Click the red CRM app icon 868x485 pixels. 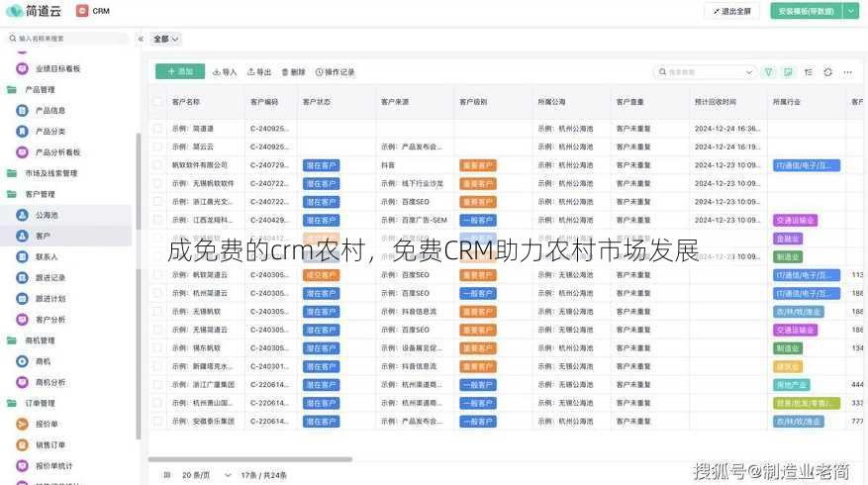pos(82,11)
